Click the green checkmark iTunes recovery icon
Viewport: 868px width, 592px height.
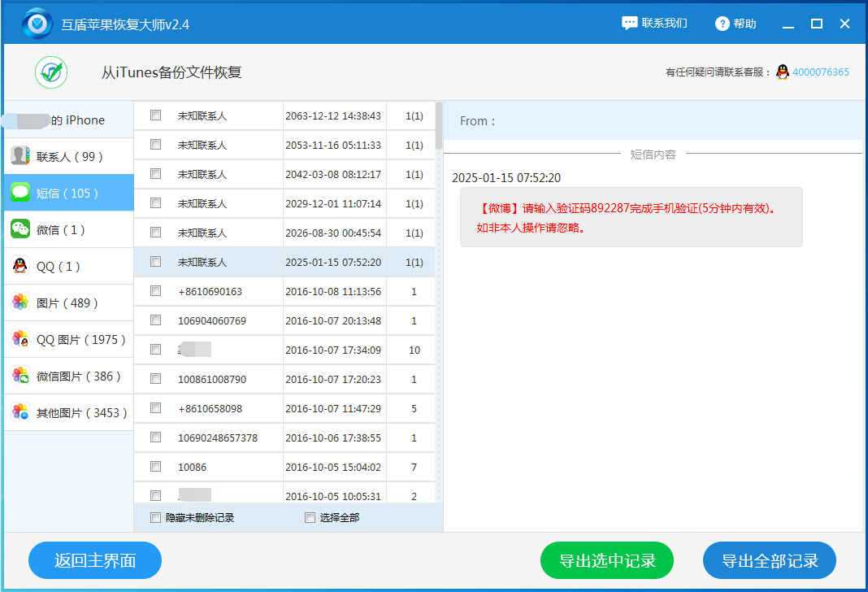point(51,72)
